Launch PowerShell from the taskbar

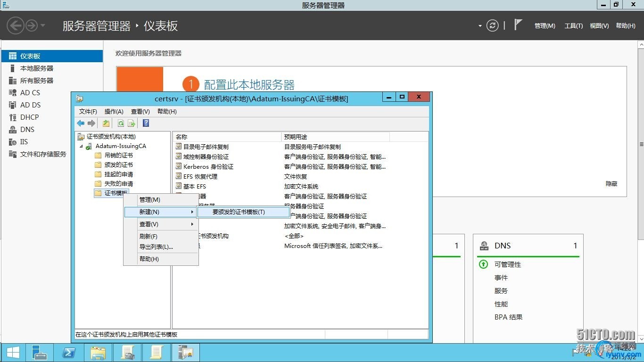[68, 353]
